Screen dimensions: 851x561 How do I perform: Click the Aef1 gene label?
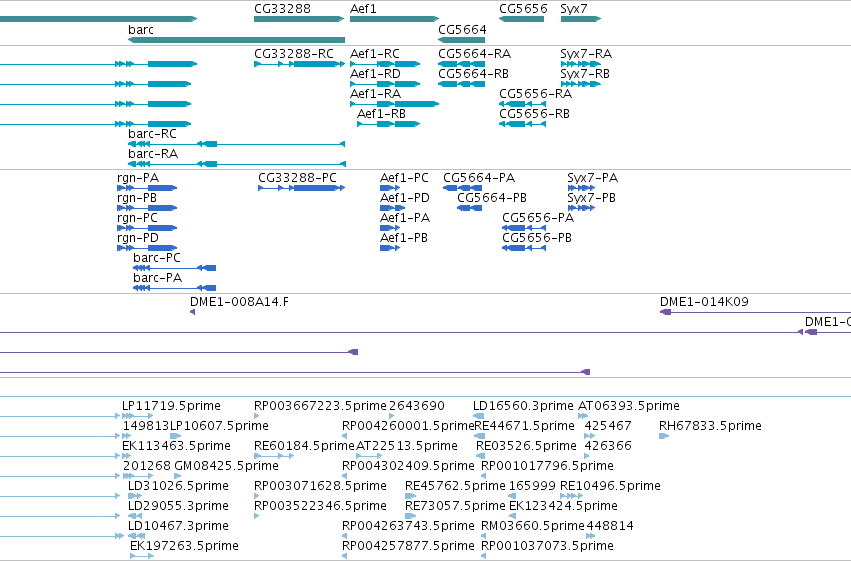click(363, 9)
